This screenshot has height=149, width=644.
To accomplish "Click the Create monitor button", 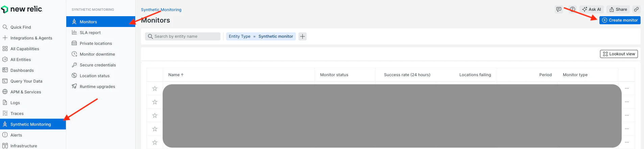I will pos(620,20).
